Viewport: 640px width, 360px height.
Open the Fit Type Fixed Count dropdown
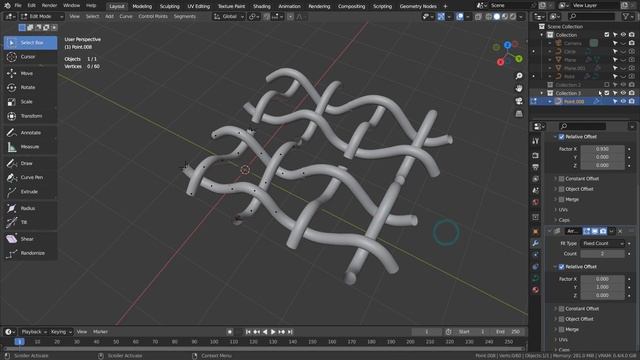click(x=602, y=244)
